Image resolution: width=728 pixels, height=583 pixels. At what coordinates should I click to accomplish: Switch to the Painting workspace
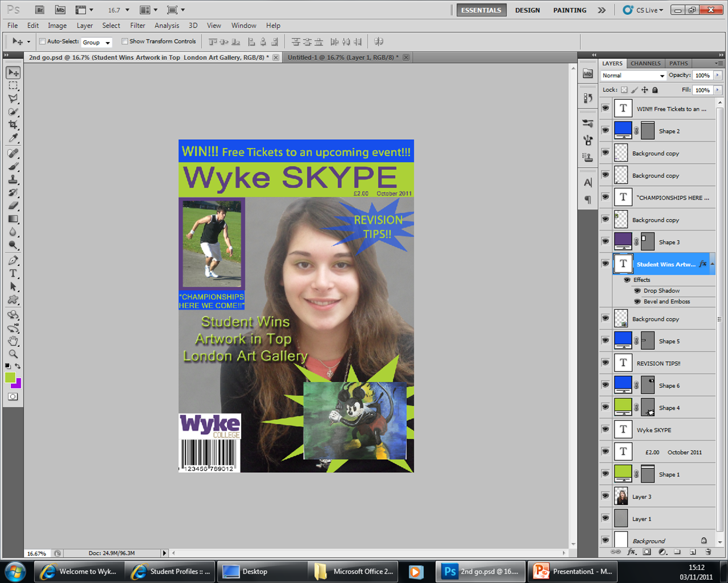point(570,10)
